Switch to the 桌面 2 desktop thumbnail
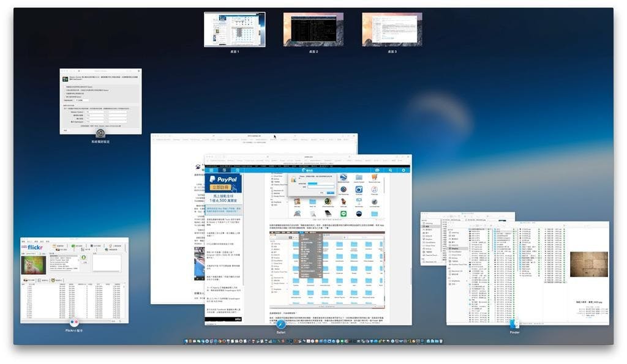Image resolution: width=627 pixels, height=364 pixels. (x=313, y=29)
